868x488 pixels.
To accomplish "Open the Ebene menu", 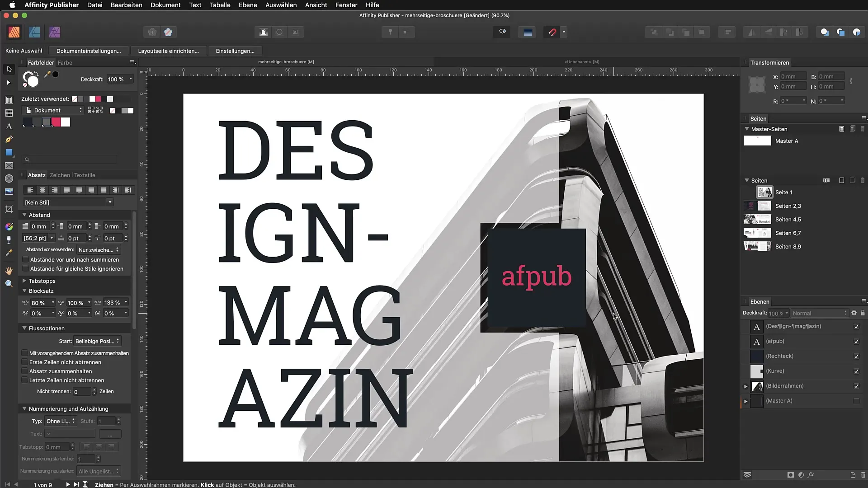I will (x=248, y=5).
